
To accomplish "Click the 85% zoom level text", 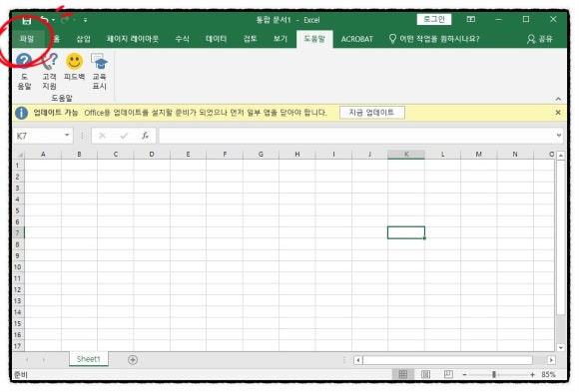I will point(548,375).
